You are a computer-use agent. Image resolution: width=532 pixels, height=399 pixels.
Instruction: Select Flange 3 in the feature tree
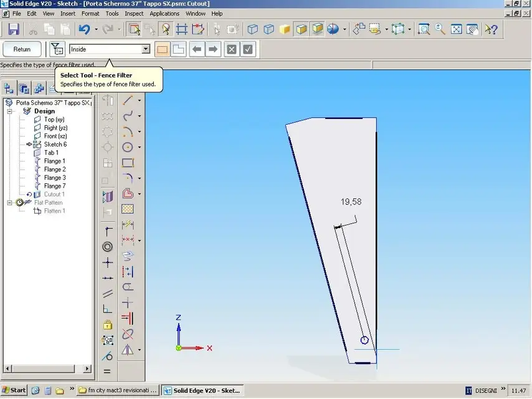pyautogui.click(x=55, y=178)
